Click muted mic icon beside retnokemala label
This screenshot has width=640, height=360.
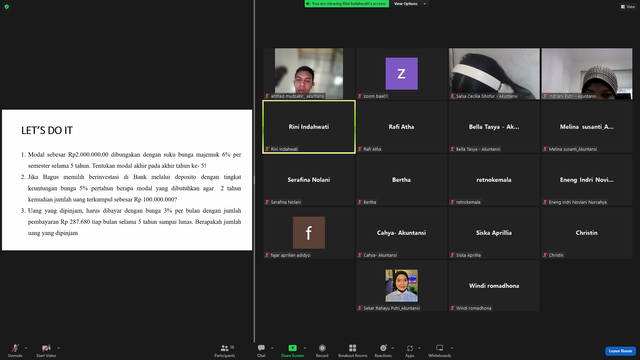pos(453,202)
